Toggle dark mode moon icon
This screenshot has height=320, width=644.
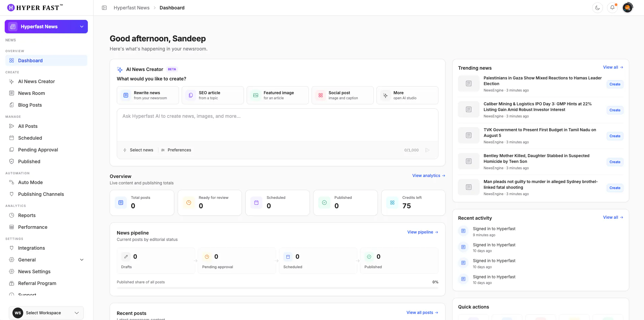pos(598,8)
